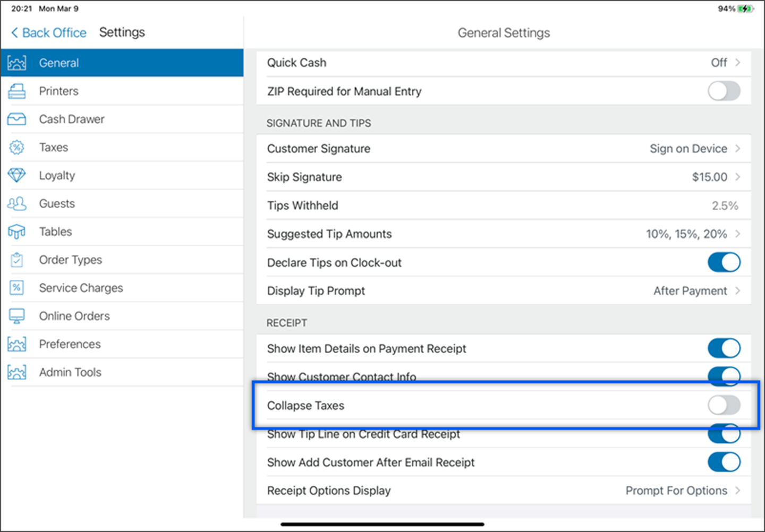Viewport: 765px width, 532px height.
Task: Disable Show Add Customer After Email Receipt
Action: (x=724, y=462)
